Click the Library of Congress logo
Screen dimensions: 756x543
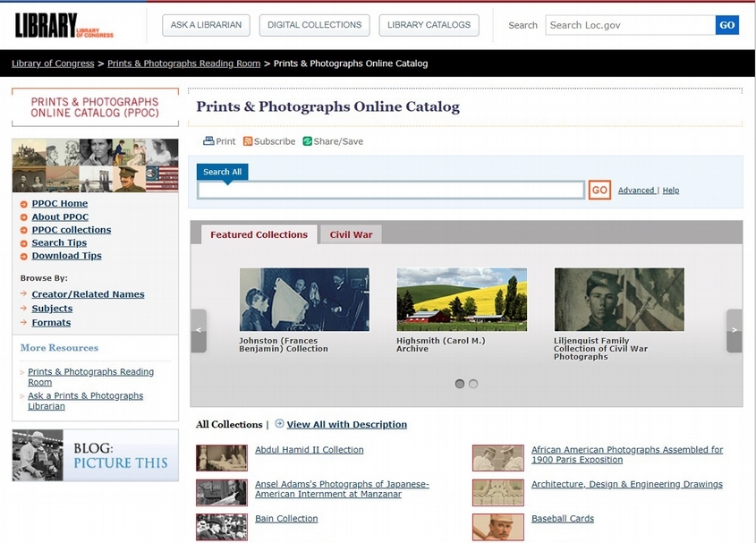pos(64,25)
